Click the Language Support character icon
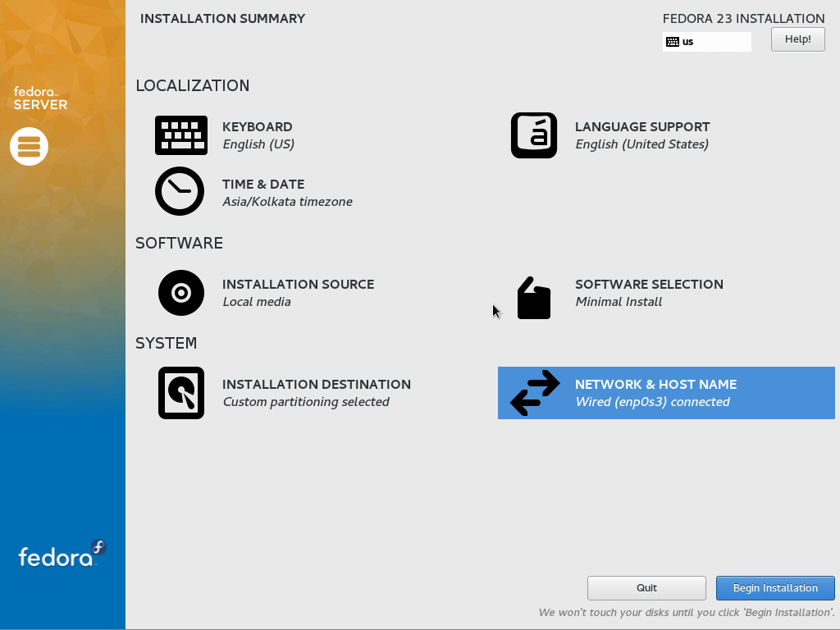840x630 pixels. coord(534,135)
